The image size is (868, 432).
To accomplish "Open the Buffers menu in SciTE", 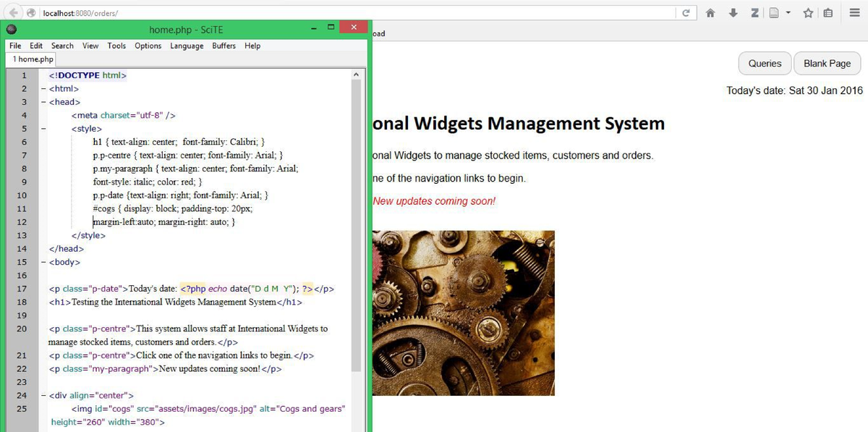I will click(x=224, y=46).
